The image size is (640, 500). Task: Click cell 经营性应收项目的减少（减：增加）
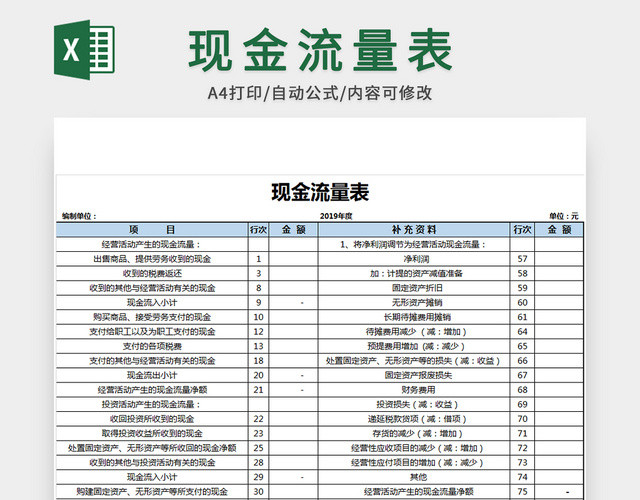[414, 448]
